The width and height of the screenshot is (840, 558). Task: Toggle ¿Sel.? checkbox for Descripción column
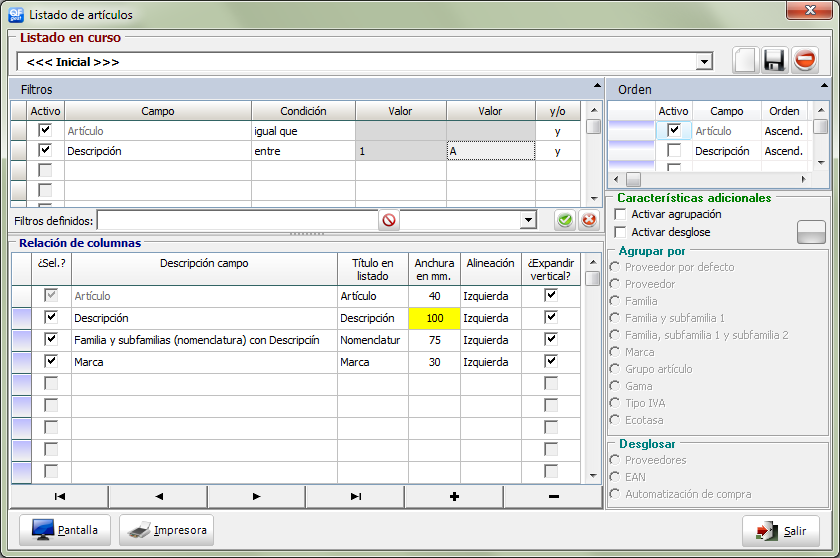[51, 318]
